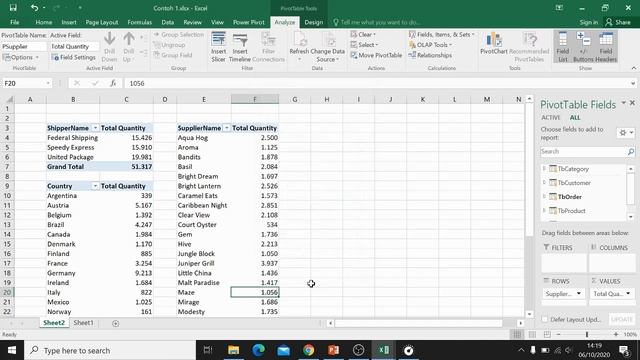Switch to Page Layout view in status bar
The width and height of the screenshot is (640, 360).
click(x=532, y=334)
